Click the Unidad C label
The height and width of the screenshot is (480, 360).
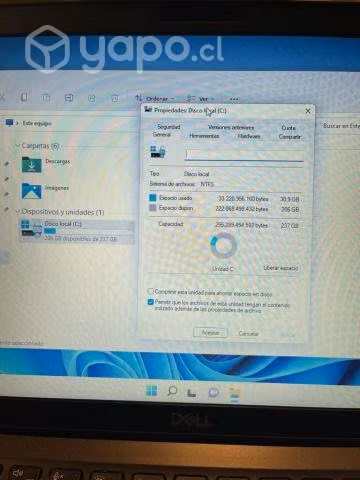click(223, 269)
